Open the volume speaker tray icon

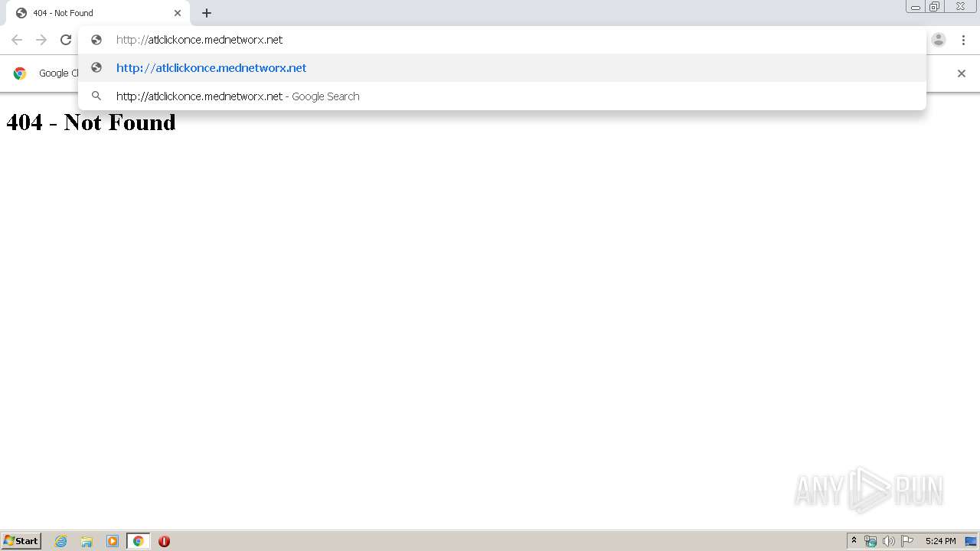pos(888,541)
